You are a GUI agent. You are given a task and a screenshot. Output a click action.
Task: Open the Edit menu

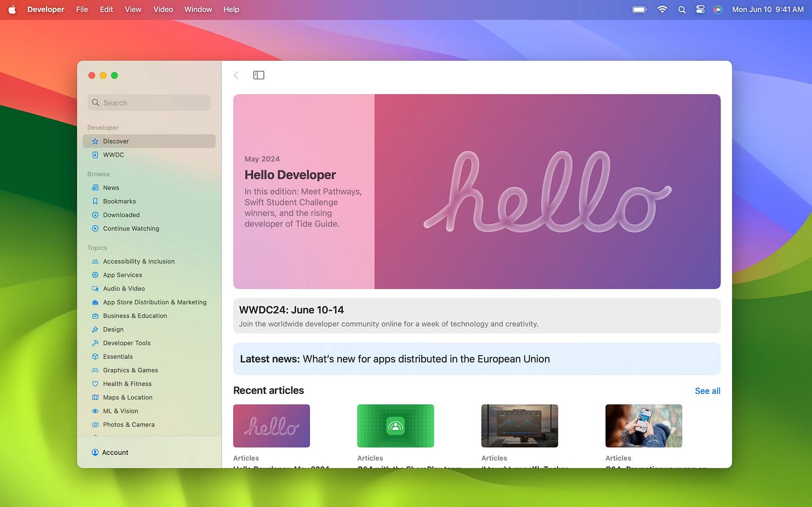point(107,9)
